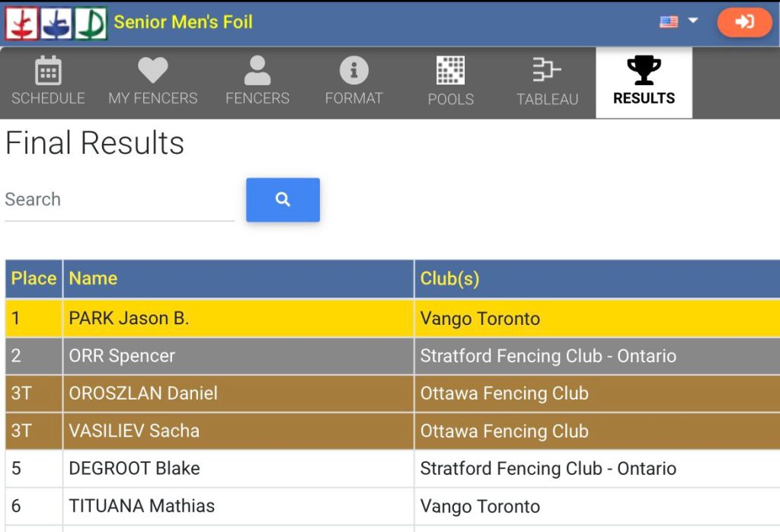Click the red sabre logo icon
780x532 pixels.
tap(21, 24)
